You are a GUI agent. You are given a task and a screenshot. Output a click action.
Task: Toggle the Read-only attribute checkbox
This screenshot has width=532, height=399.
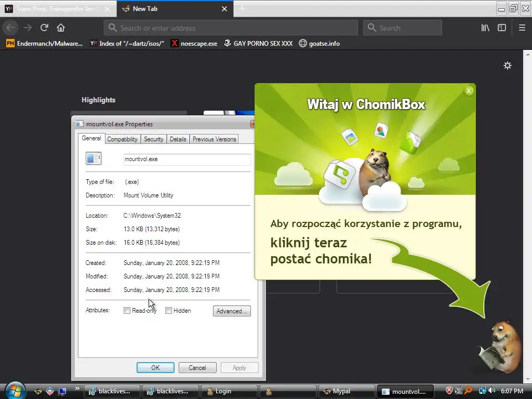pos(127,311)
